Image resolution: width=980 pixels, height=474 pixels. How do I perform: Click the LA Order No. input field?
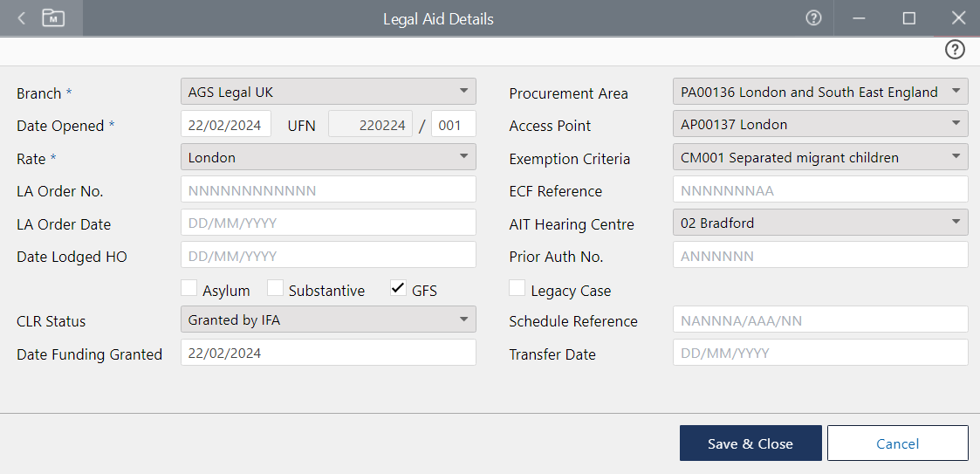tap(328, 189)
